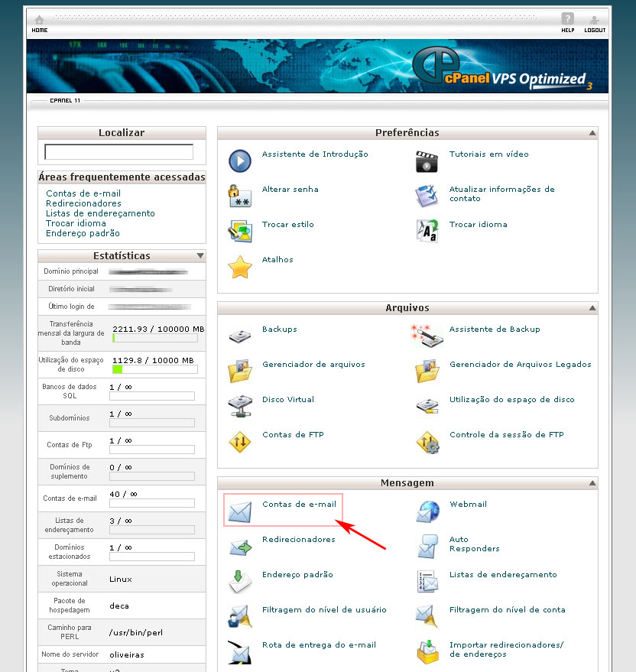Click the Home icon in top bar

(39, 21)
